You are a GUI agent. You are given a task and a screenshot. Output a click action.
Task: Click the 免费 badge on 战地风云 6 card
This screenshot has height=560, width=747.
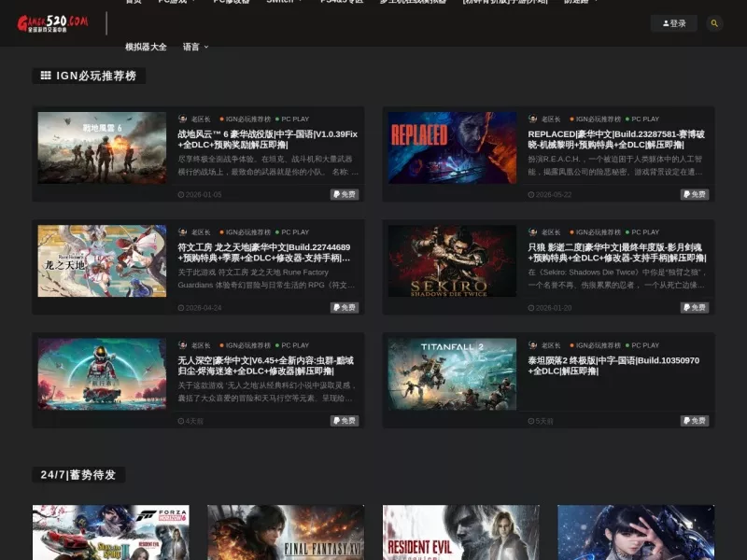[345, 194]
